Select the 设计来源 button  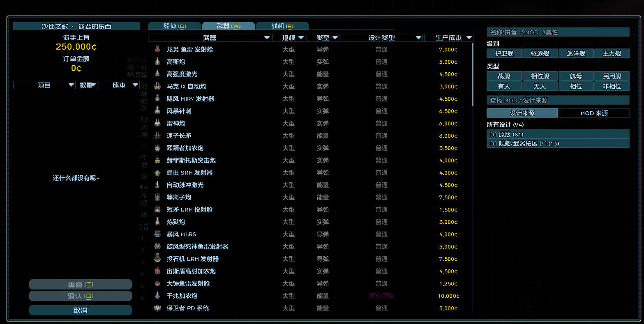pyautogui.click(x=522, y=113)
